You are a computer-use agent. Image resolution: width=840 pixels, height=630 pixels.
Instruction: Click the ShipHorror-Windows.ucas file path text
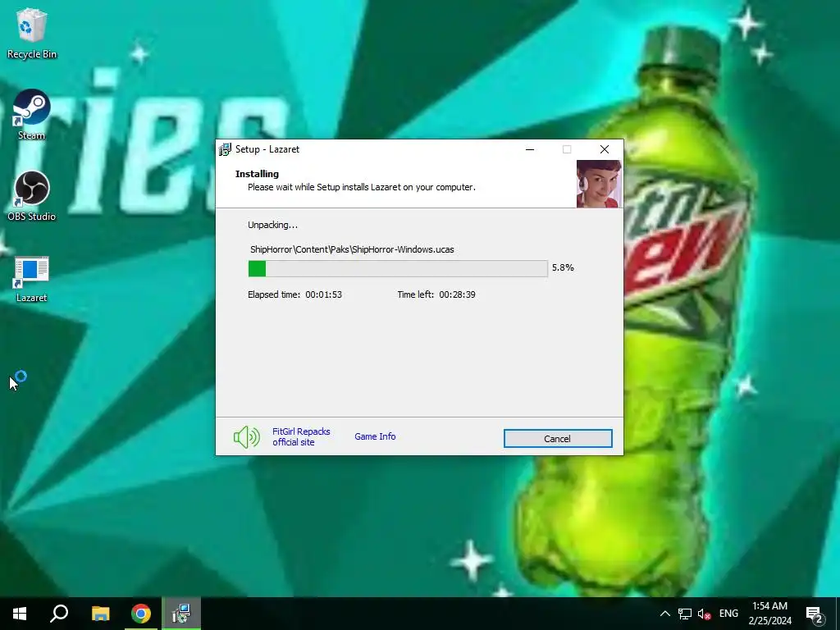pos(352,249)
